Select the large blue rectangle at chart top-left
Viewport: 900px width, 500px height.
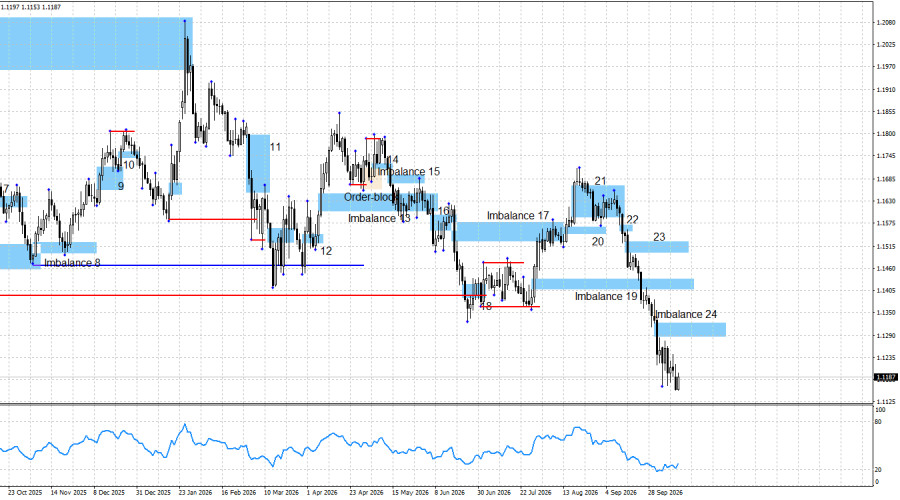pyautogui.click(x=96, y=44)
